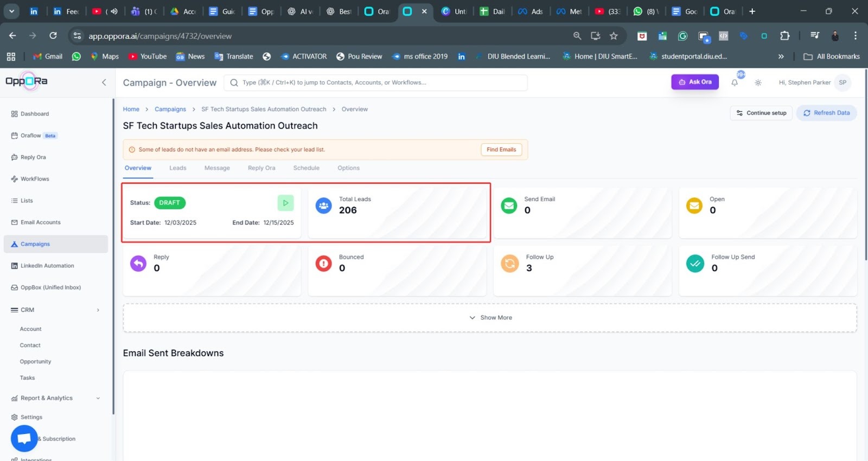This screenshot has width=868, height=461.
Task: Expand the CRM menu chevron
Action: [98, 310]
